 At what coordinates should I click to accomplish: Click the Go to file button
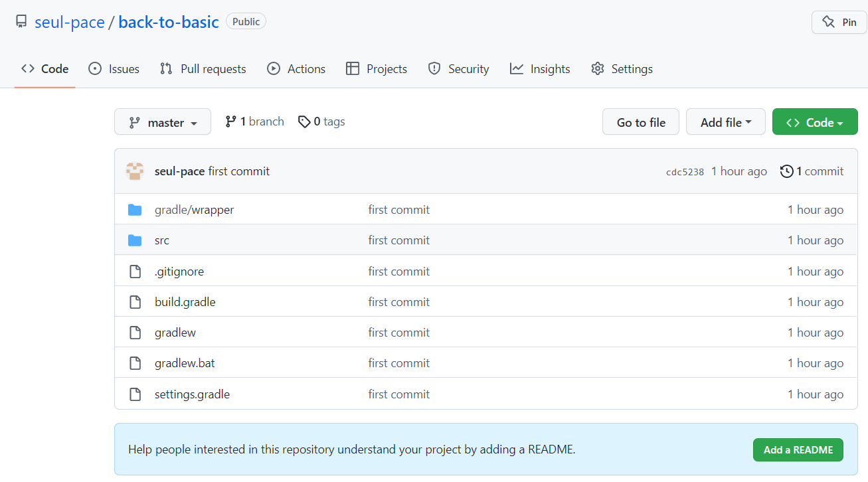pyautogui.click(x=641, y=122)
